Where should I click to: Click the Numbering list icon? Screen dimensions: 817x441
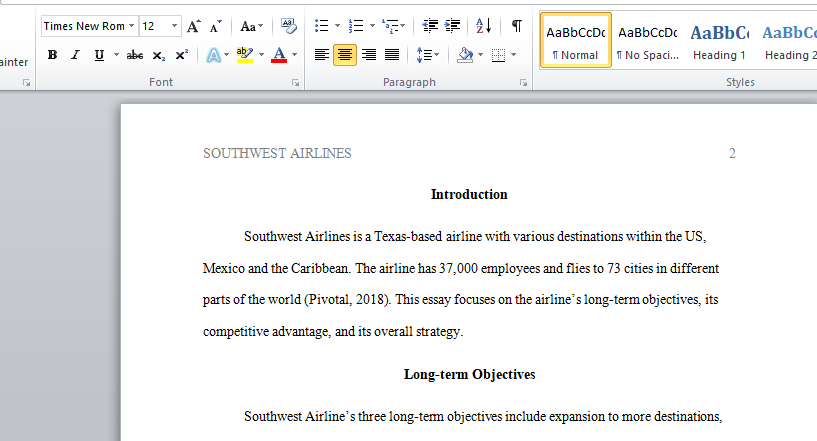tap(356, 26)
